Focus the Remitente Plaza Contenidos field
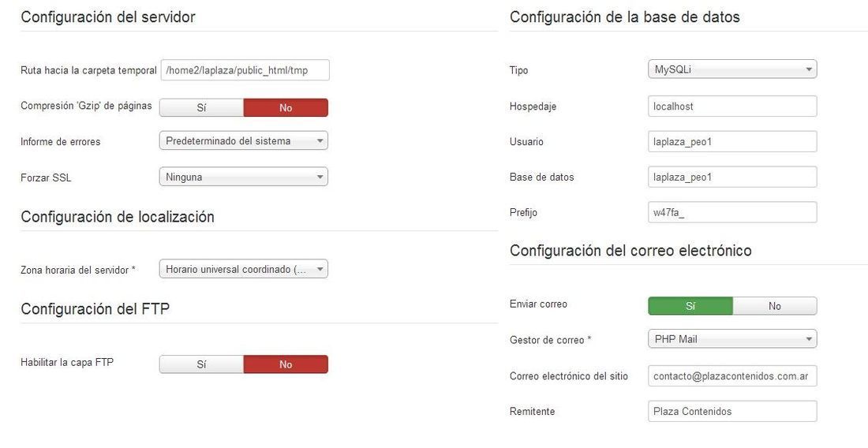 pos(732,411)
